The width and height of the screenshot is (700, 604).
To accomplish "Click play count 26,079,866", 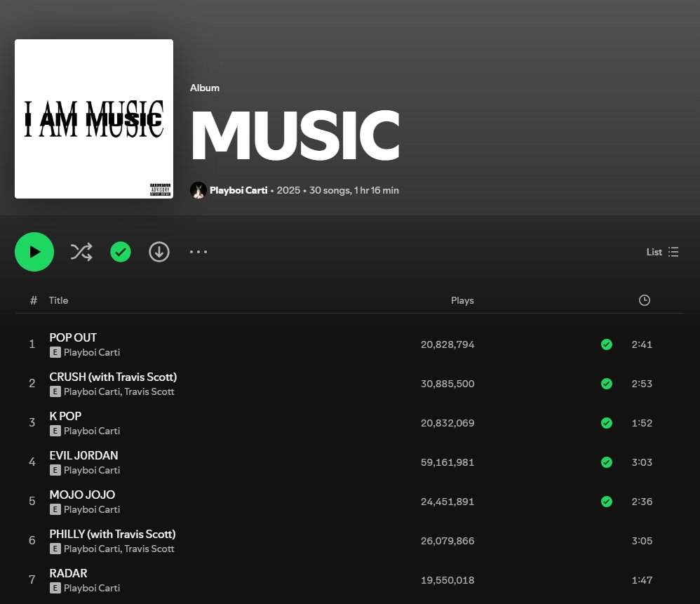I will [447, 541].
